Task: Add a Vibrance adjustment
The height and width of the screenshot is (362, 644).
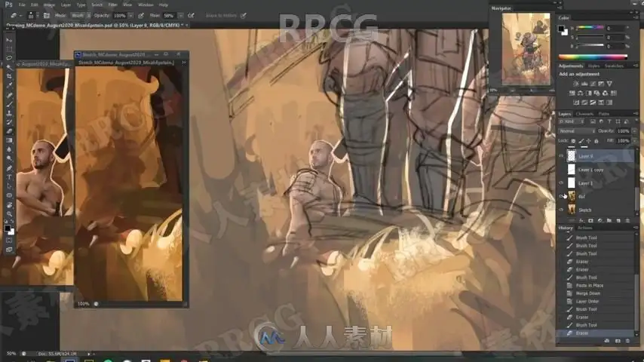Action: pyautogui.click(x=609, y=84)
